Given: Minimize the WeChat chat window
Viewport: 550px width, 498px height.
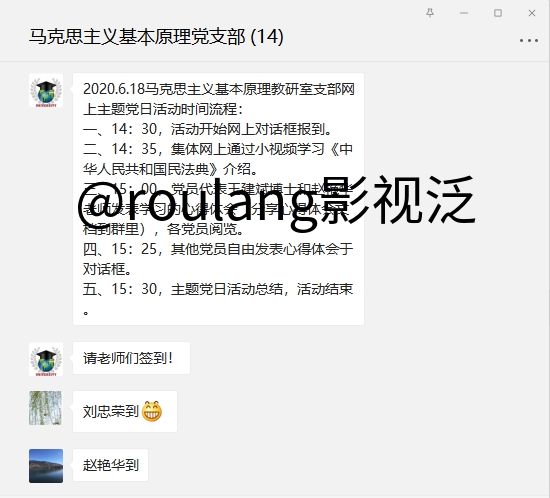Looking at the screenshot, I should click(464, 13).
